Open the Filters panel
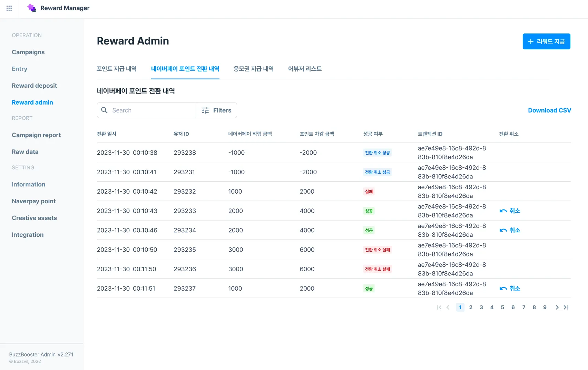 (216, 110)
